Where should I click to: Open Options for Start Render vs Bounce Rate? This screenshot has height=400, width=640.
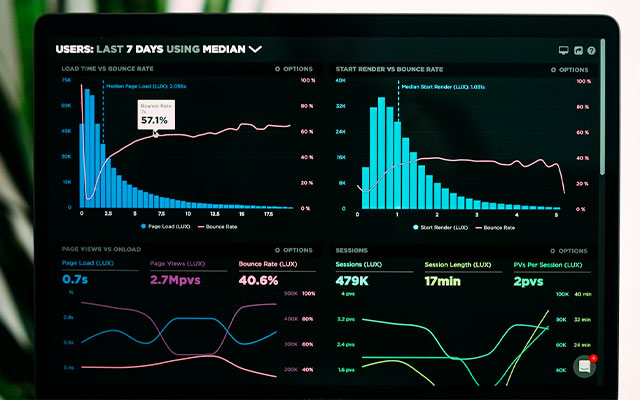[x=569, y=70]
